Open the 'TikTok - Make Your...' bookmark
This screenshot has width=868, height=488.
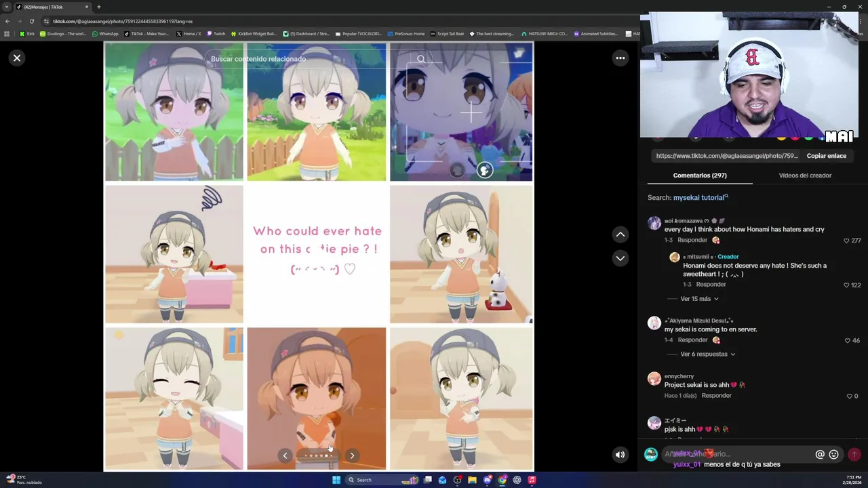click(x=146, y=34)
